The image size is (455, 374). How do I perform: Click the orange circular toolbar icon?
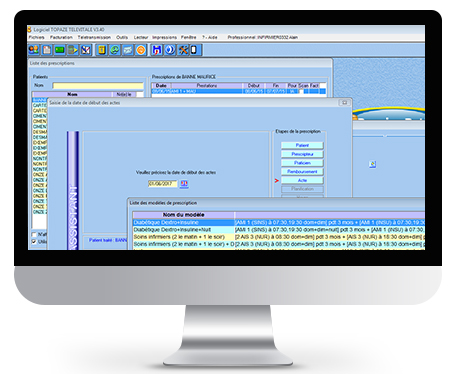[x=141, y=50]
